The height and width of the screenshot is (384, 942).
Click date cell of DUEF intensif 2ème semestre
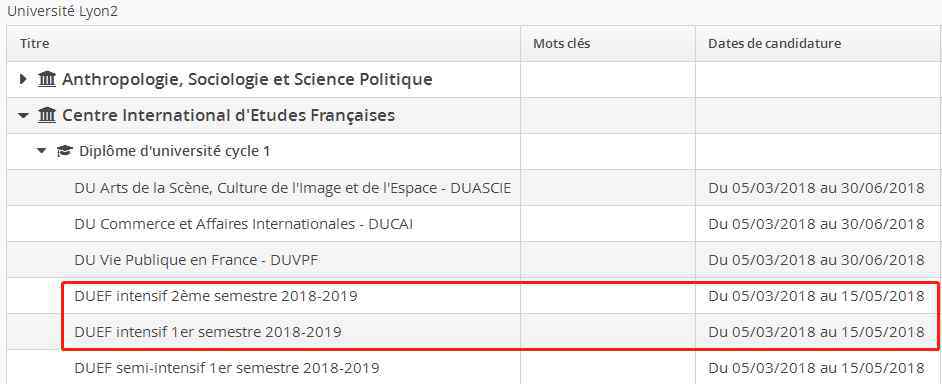pos(816,296)
